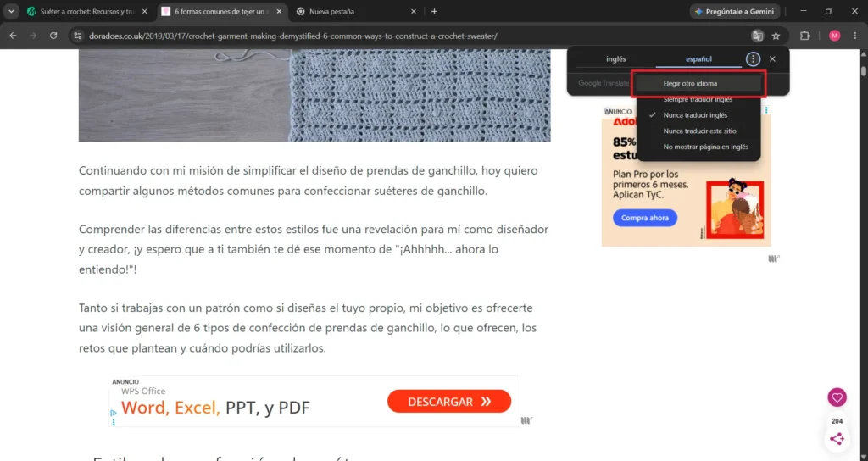
Task: Switch to the Nueva pestaña tab
Action: point(355,11)
